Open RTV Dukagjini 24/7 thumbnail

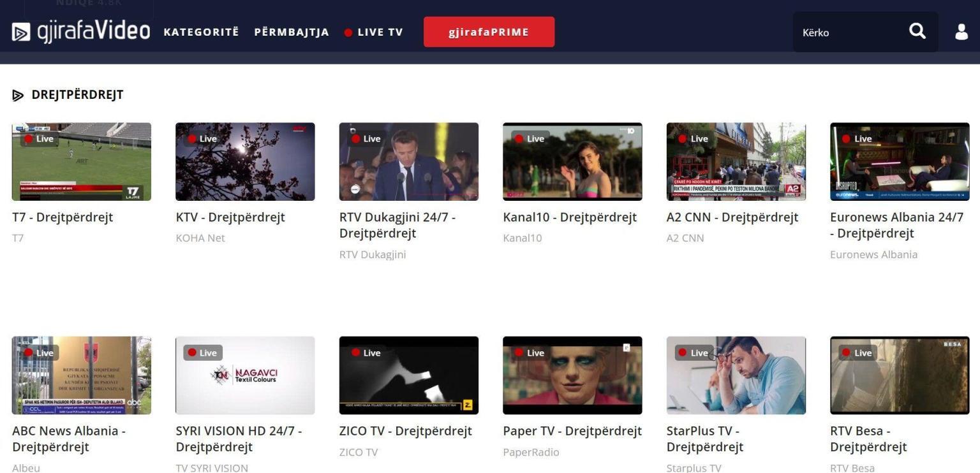point(409,162)
